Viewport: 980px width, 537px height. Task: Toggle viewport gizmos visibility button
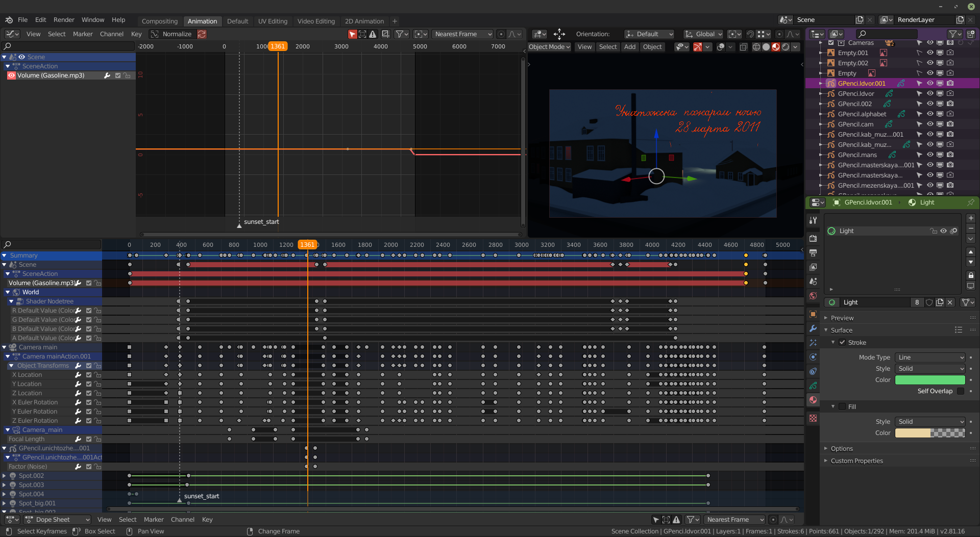coord(697,47)
